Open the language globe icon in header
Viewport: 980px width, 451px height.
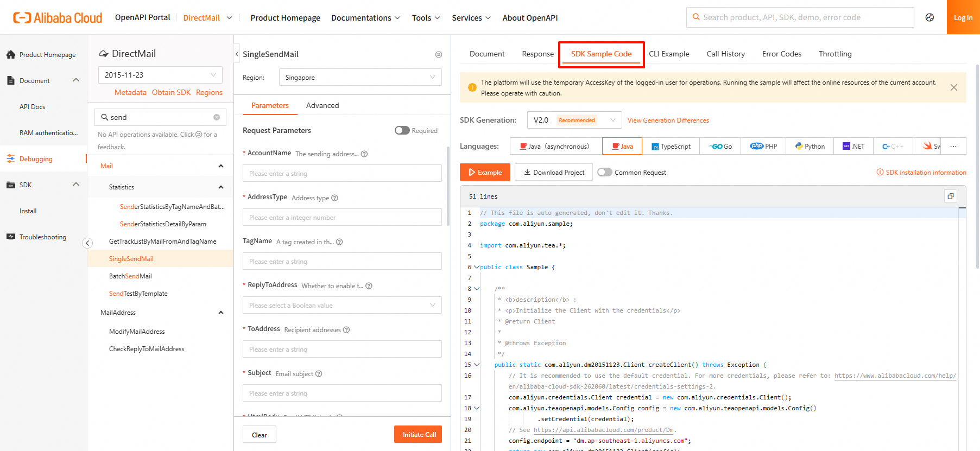point(930,17)
